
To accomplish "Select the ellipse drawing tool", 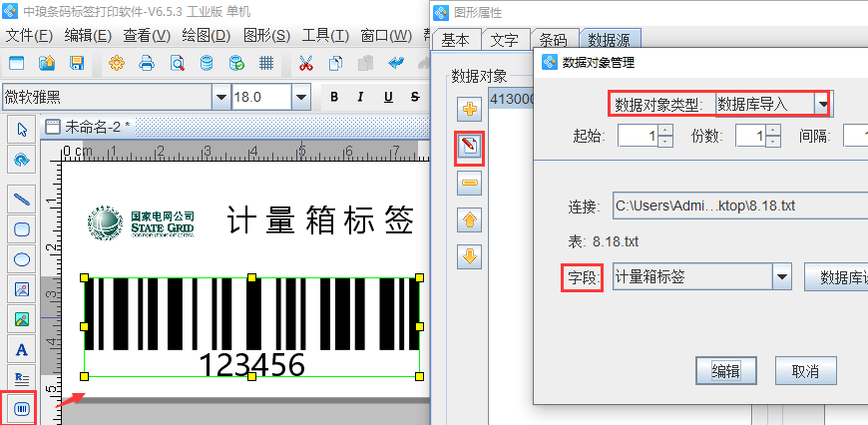I will pyautogui.click(x=21, y=258).
